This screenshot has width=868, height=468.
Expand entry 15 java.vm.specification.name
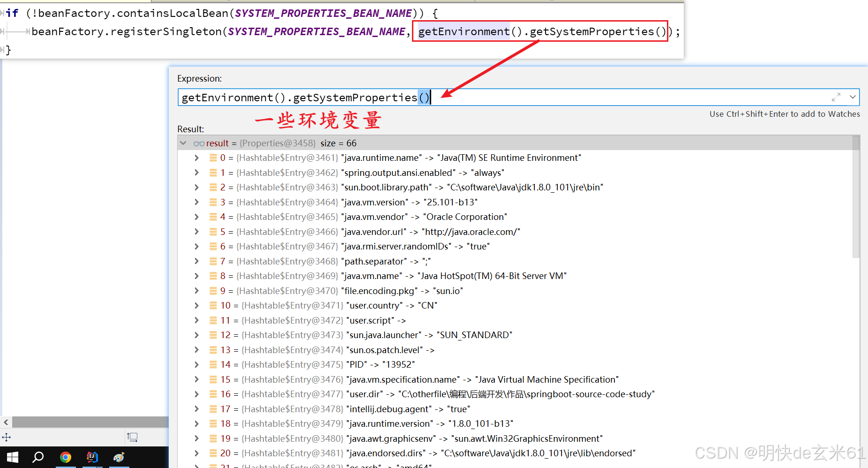click(197, 379)
